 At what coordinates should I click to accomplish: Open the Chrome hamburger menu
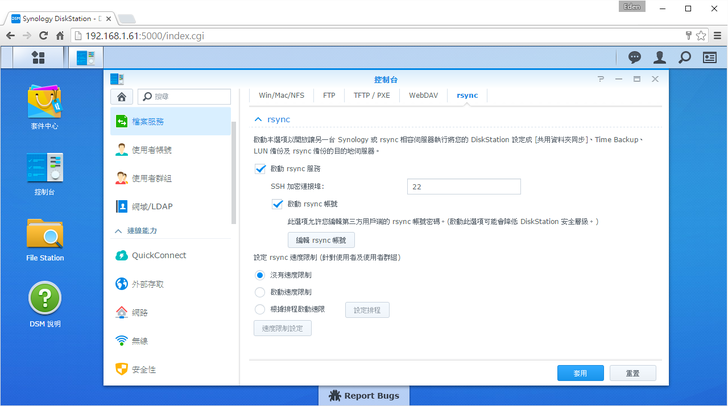click(x=717, y=36)
